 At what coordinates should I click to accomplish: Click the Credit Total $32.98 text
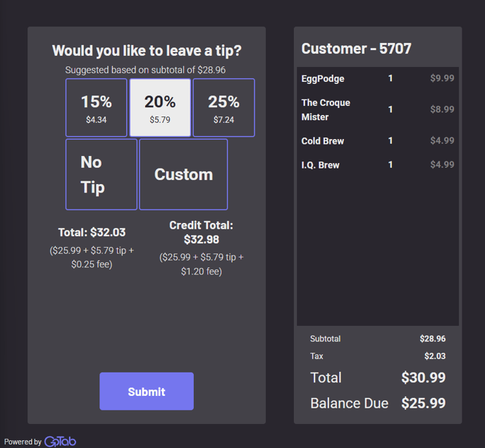pyautogui.click(x=201, y=232)
